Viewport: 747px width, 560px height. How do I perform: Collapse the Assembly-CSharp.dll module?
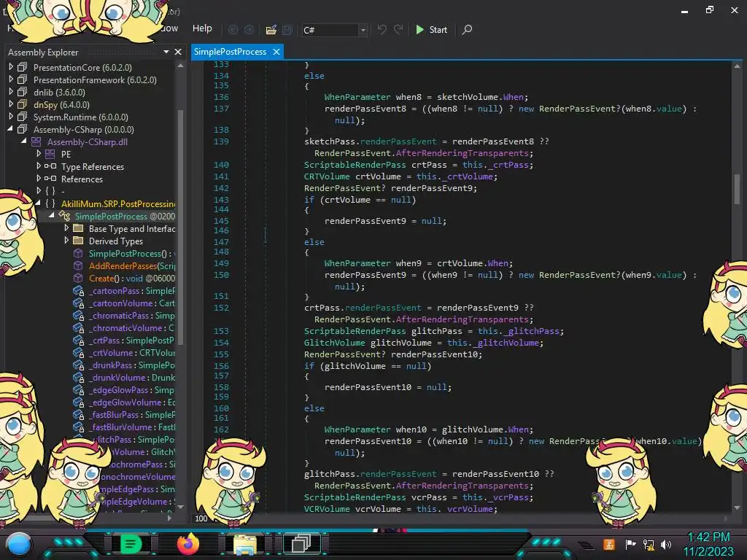24,141
